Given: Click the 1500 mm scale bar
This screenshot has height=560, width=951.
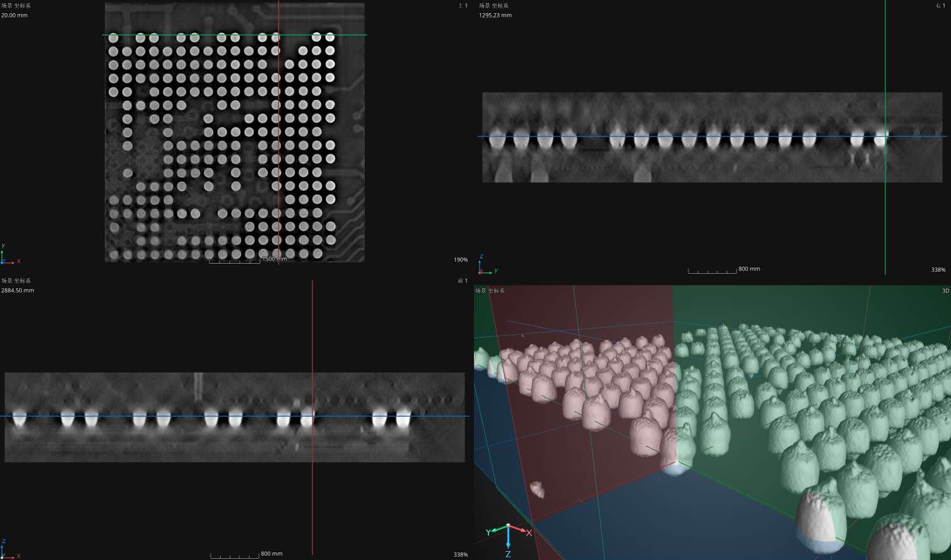Looking at the screenshot, I should 248,259.
